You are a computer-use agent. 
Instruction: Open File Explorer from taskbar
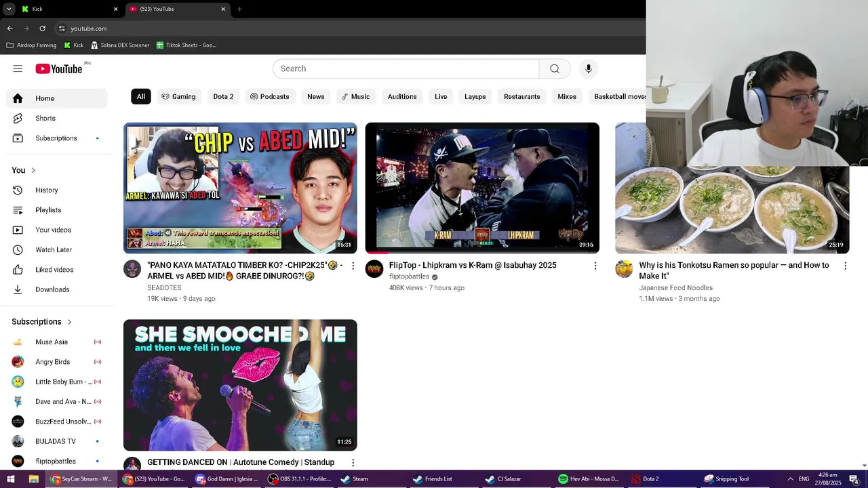tap(33, 479)
